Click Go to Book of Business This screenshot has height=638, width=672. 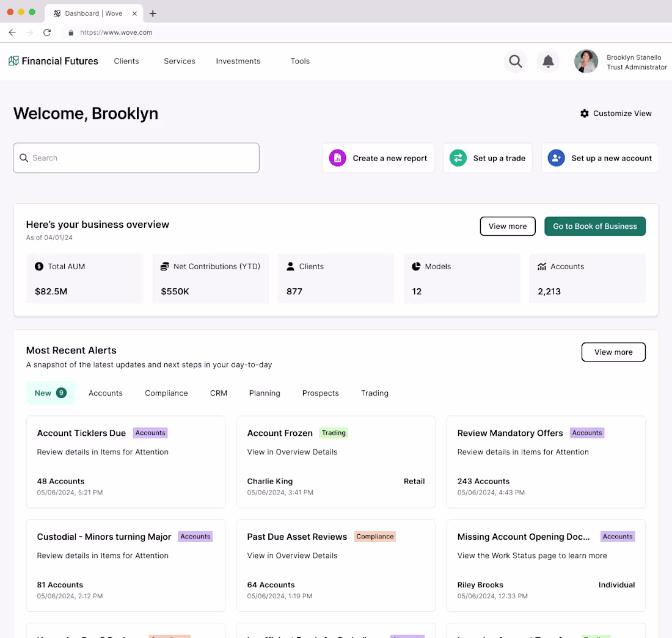(595, 226)
